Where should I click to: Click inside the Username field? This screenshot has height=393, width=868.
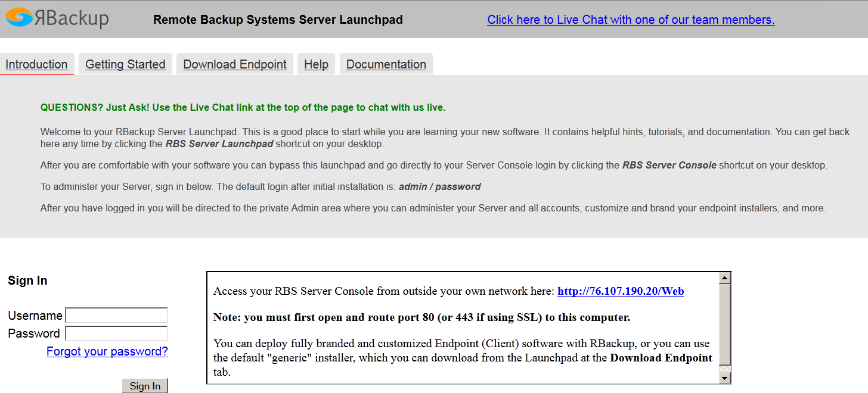[116, 315]
